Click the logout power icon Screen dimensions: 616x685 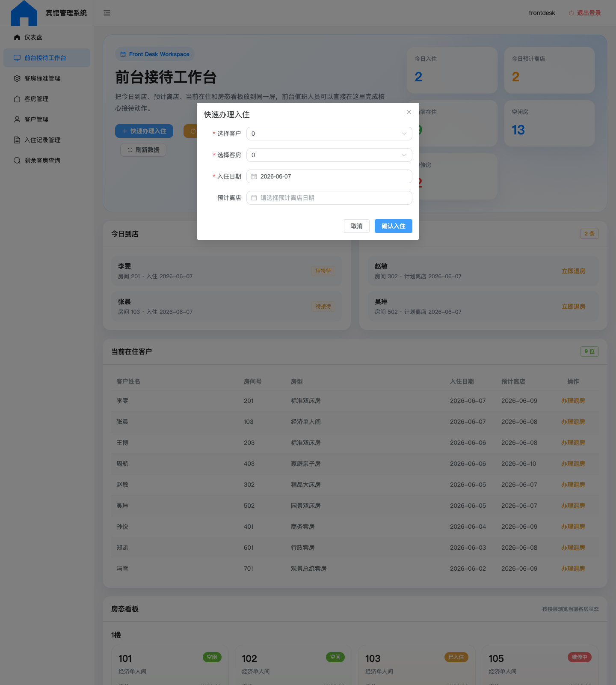tap(571, 13)
